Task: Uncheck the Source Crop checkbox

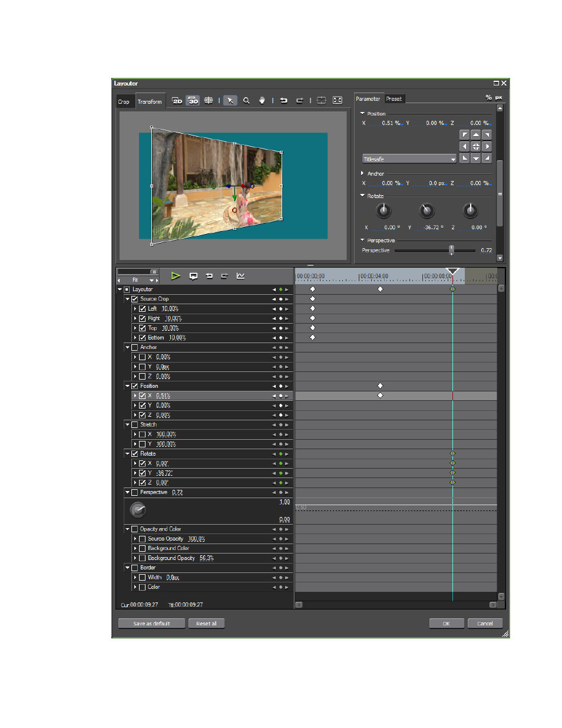Action: [x=135, y=299]
